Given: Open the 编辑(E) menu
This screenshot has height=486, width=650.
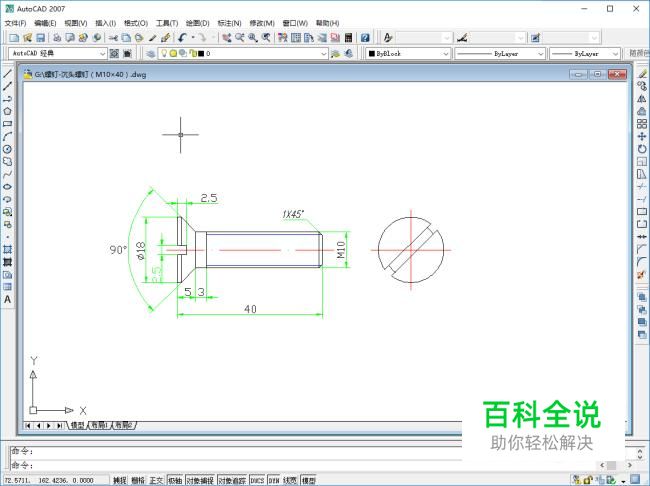Looking at the screenshot, I should tap(45, 23).
